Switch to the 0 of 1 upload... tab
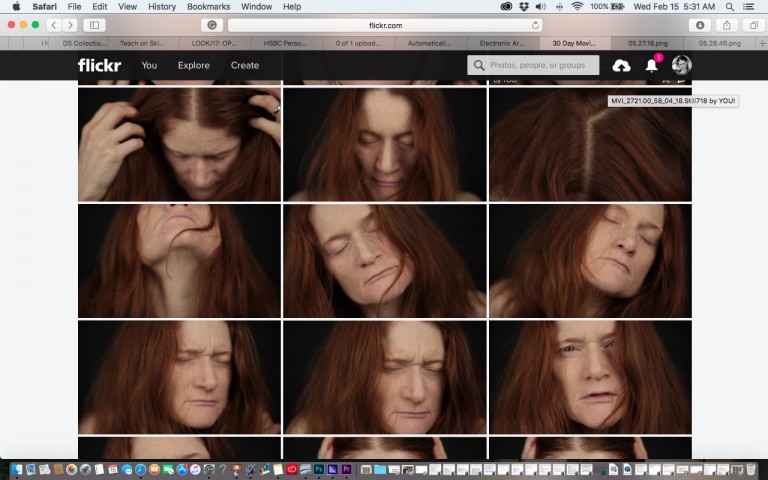Screen dimensions: 768x480 click(x=358, y=44)
